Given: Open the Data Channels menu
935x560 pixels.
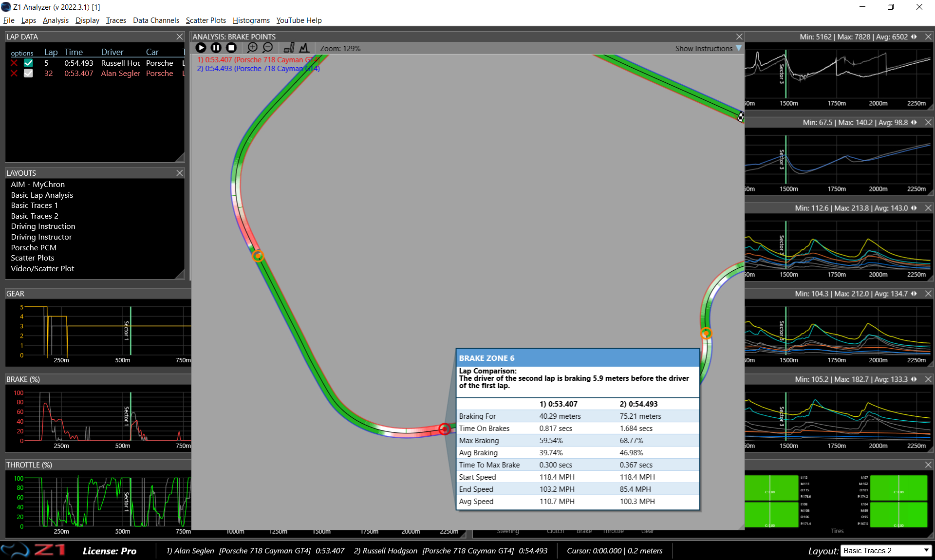Looking at the screenshot, I should pos(156,20).
